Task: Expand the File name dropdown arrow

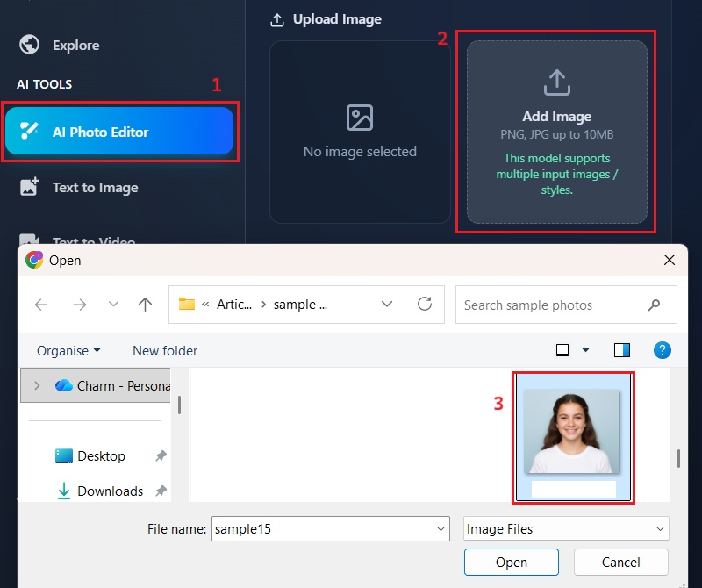Action: [x=441, y=529]
